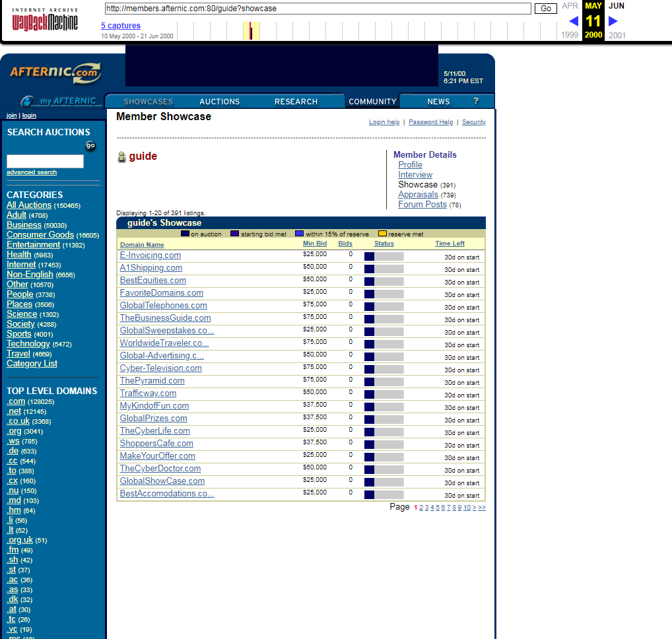Browse the .com top level domain
Image resolution: width=672 pixels, height=639 pixels.
coord(16,401)
